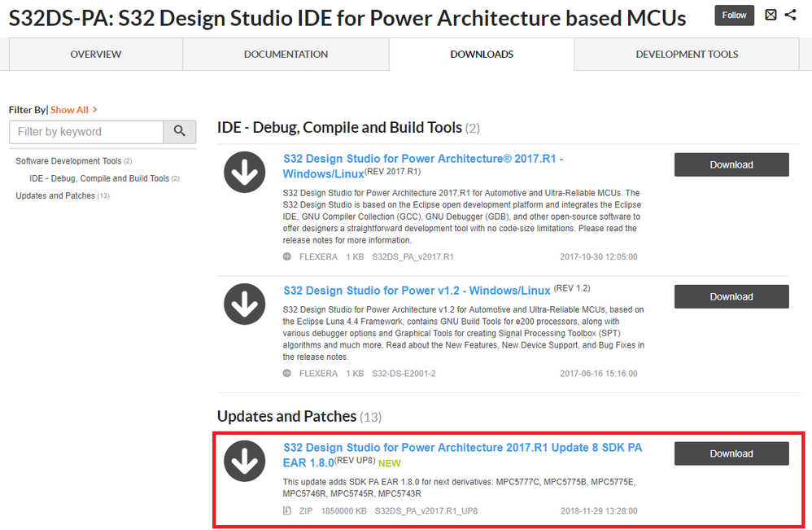Click the share icon beside Follow

point(790,15)
